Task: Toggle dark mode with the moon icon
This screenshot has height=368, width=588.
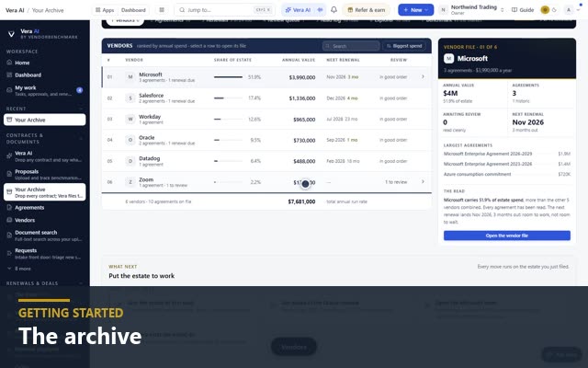Action: coord(554,10)
